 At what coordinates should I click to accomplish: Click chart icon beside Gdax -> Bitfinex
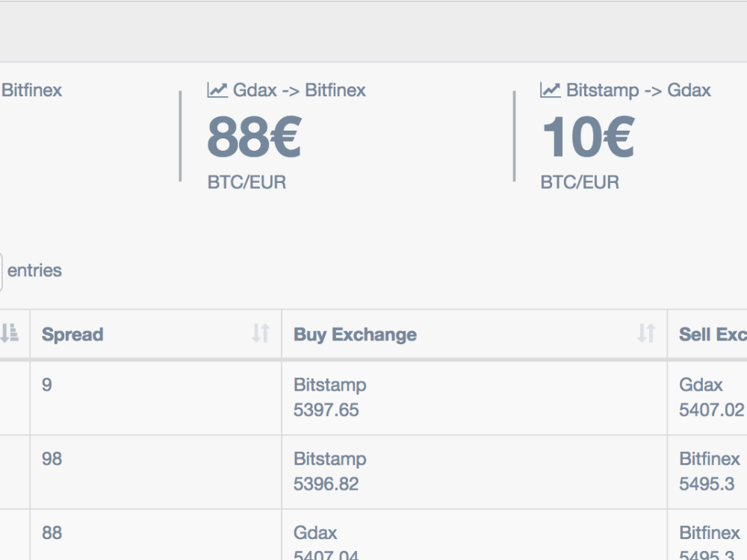(x=217, y=90)
